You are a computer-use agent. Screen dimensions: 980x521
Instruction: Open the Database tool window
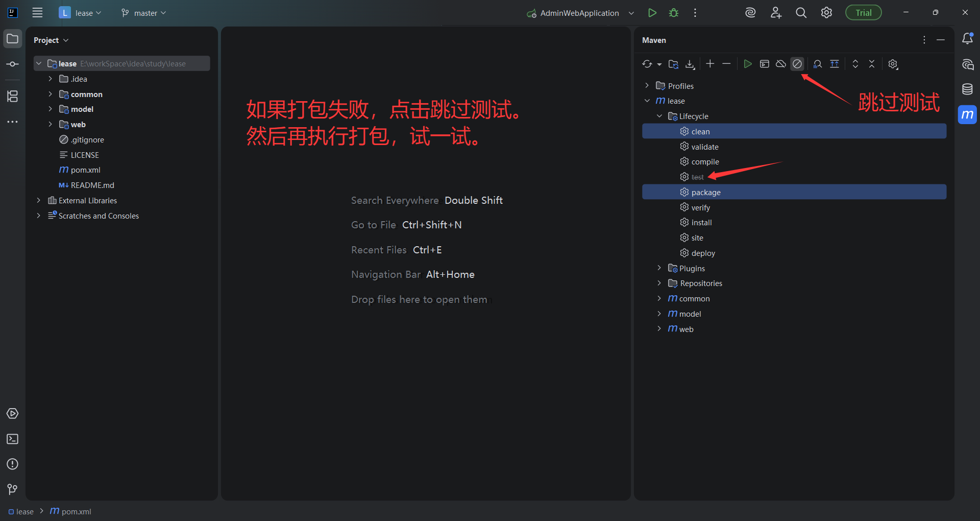coord(967,89)
